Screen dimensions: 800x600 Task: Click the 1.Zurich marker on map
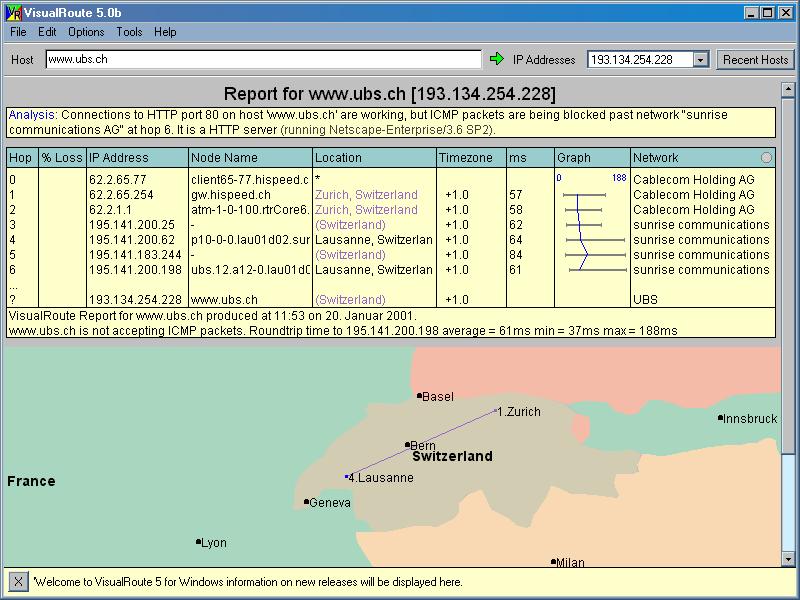tap(517, 411)
